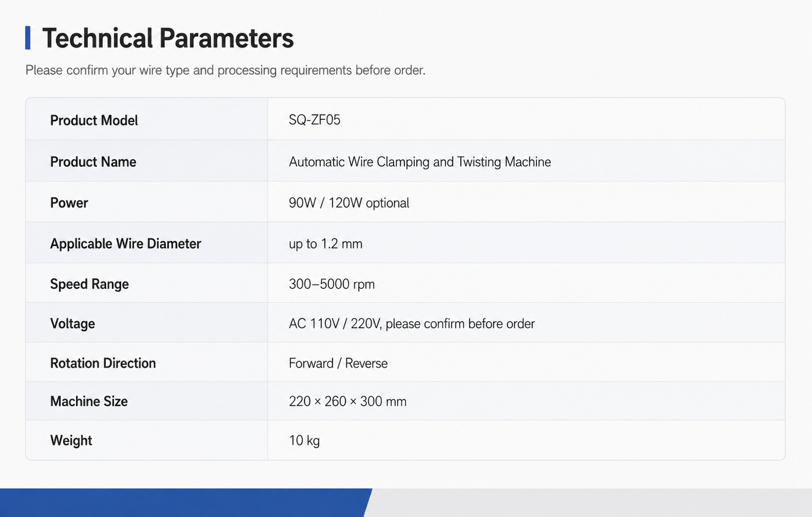Select the 'AC 110V / 220V' voltage value
The height and width of the screenshot is (517, 812).
(x=412, y=324)
